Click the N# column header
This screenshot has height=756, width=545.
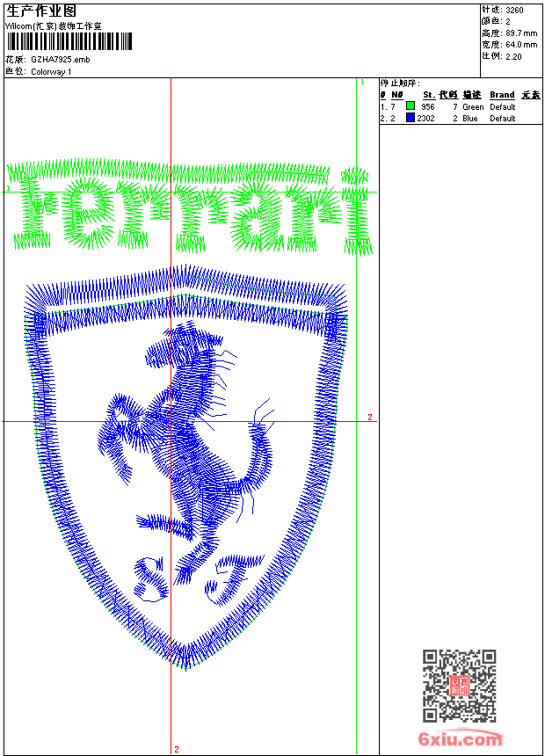(397, 95)
